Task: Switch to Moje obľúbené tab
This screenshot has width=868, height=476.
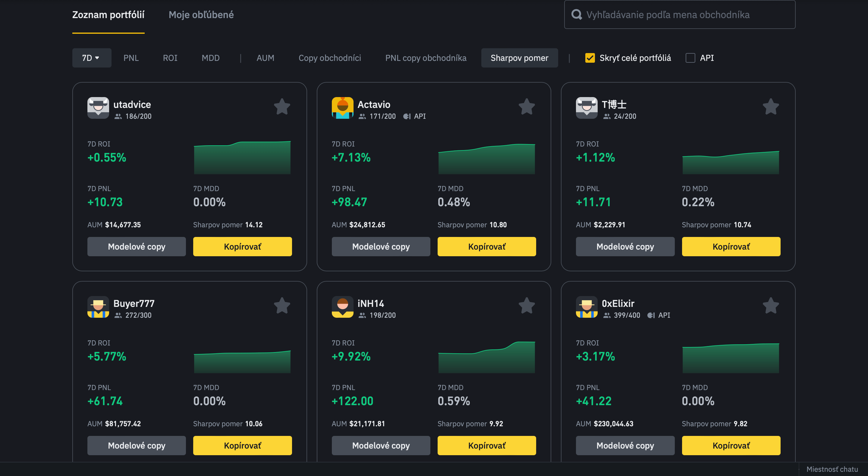Action: tap(201, 15)
